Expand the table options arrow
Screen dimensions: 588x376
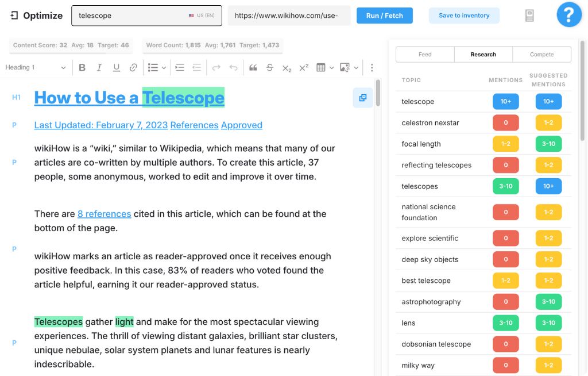[331, 68]
